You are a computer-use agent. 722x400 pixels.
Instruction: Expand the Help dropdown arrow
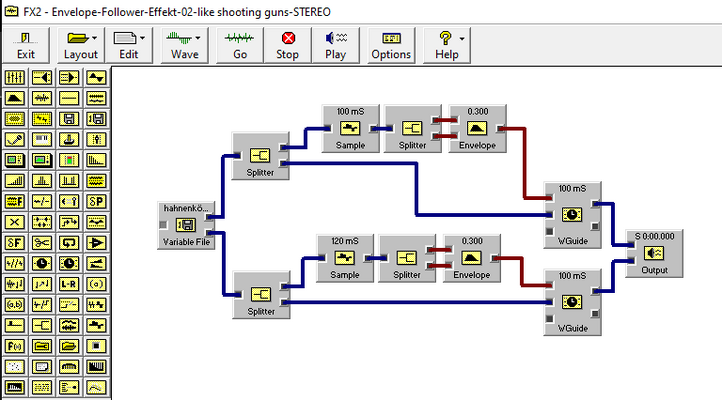point(461,39)
